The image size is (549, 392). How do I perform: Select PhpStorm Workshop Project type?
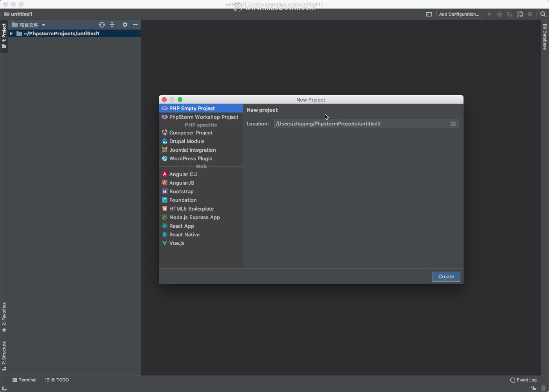201,117
